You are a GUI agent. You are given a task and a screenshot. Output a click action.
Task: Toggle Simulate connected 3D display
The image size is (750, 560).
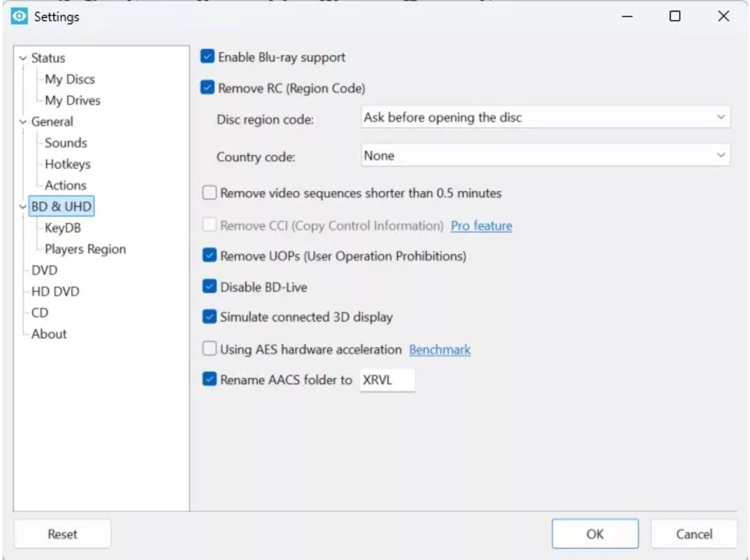(x=209, y=317)
